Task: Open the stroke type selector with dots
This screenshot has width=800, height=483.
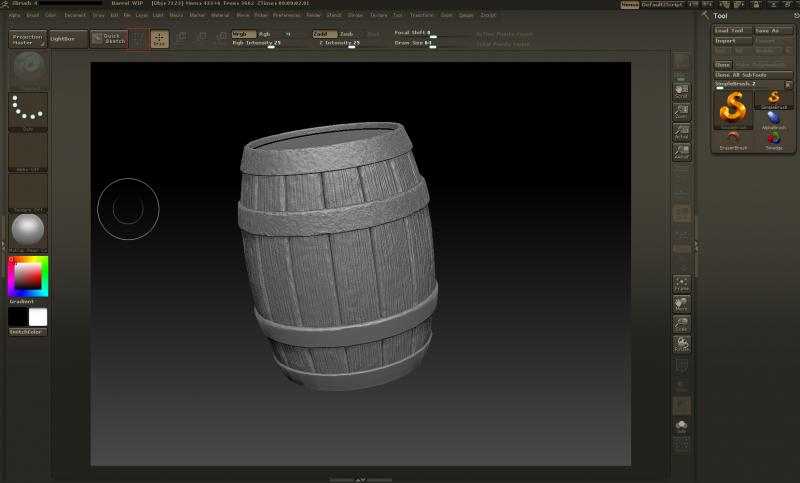Action: [28, 112]
